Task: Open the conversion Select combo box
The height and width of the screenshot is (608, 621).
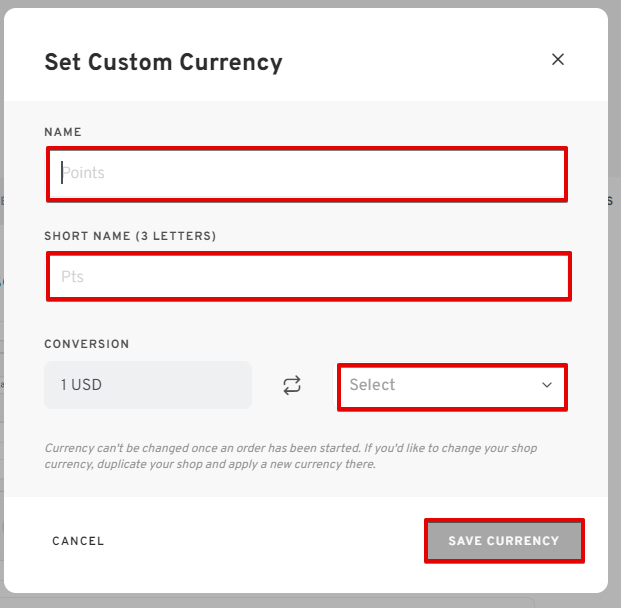Action: point(452,387)
